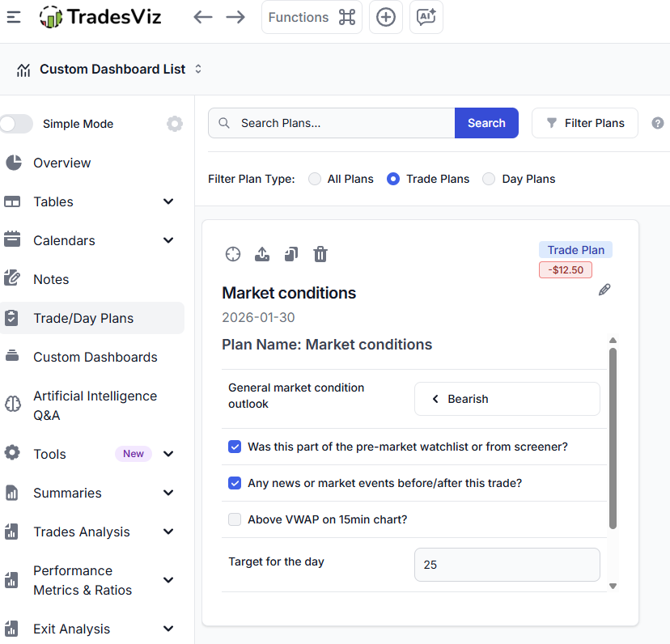Image resolution: width=670 pixels, height=644 pixels.
Task: Toggle the news or market events checkbox
Action: coord(235,483)
